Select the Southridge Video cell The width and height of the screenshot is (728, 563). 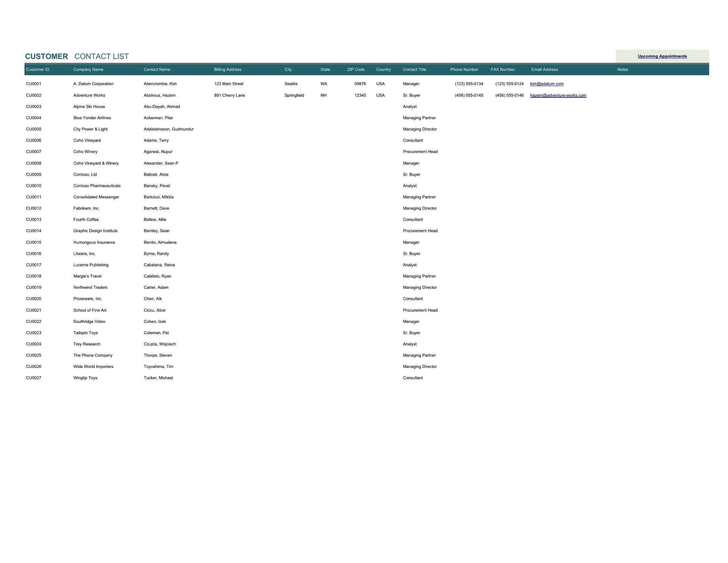click(x=89, y=322)
